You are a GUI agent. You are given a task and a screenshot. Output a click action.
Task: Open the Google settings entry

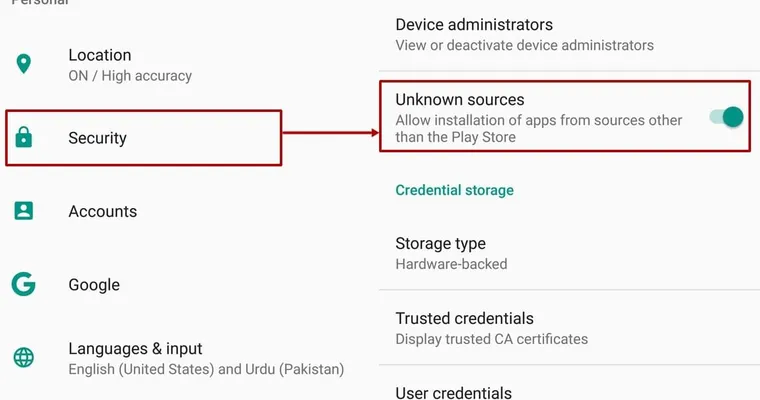click(189, 285)
